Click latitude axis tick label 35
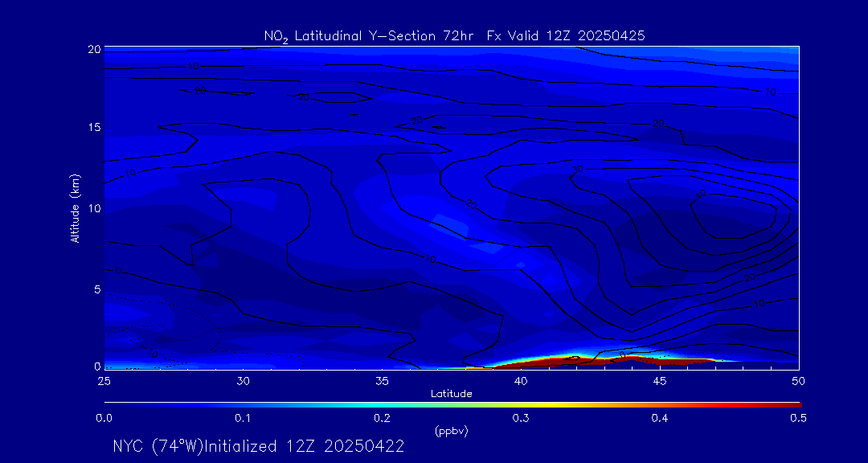The width and height of the screenshot is (868, 463). (383, 380)
